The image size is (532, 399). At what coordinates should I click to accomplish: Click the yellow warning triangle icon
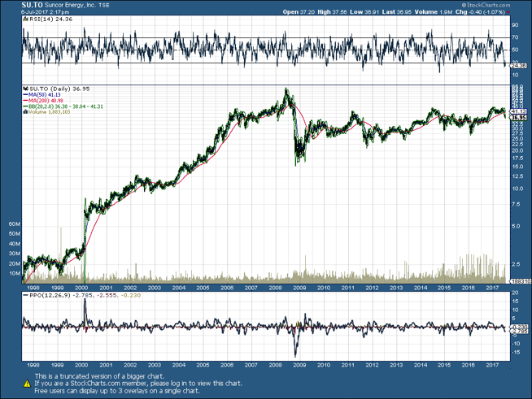coord(27,384)
